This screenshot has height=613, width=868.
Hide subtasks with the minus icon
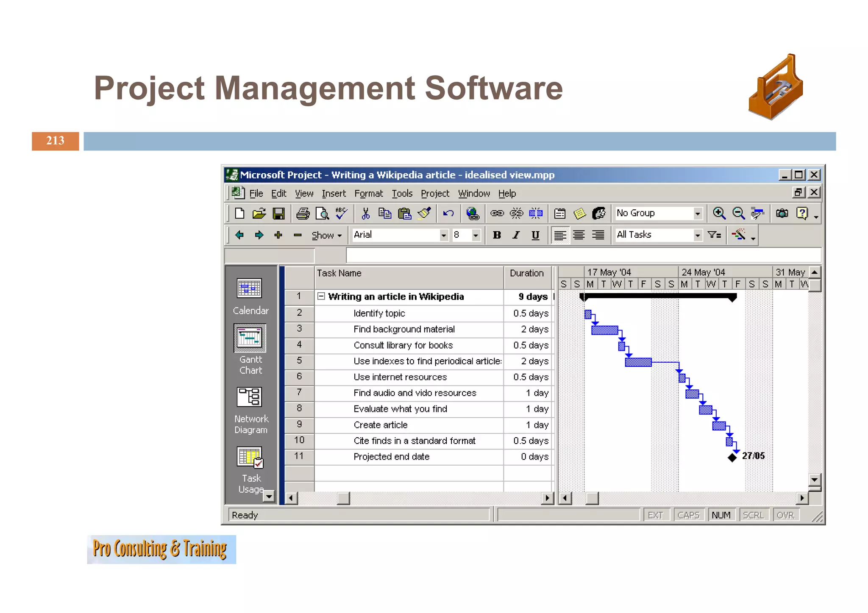298,235
